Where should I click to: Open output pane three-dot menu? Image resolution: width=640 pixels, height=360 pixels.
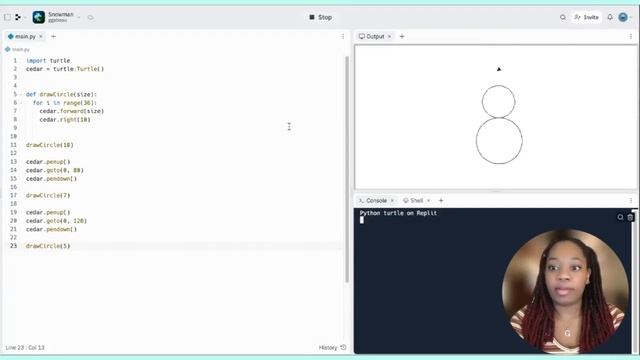click(x=631, y=36)
